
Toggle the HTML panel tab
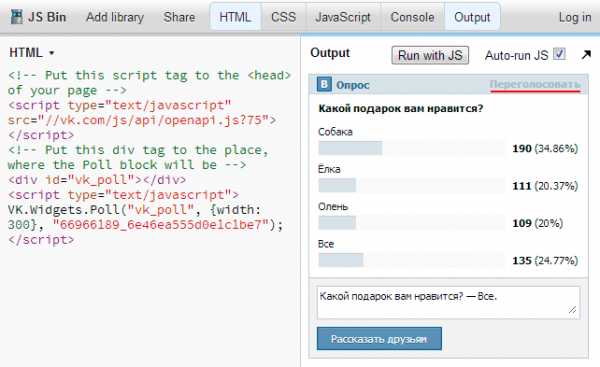pyautogui.click(x=235, y=17)
